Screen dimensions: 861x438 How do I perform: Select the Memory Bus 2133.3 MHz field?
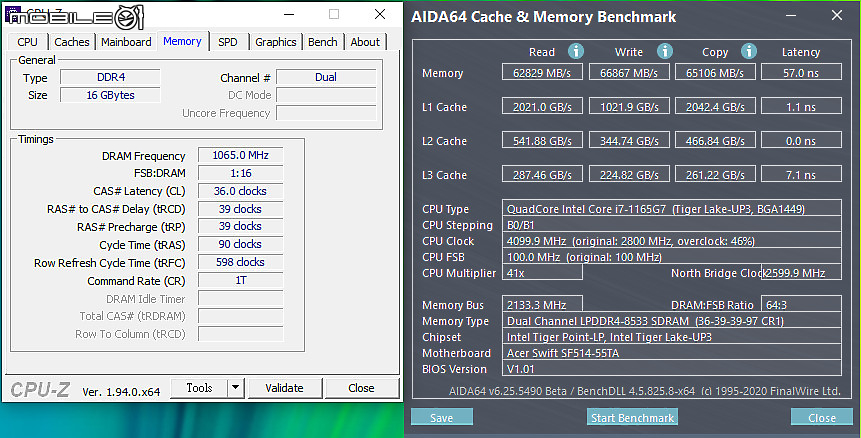542,304
